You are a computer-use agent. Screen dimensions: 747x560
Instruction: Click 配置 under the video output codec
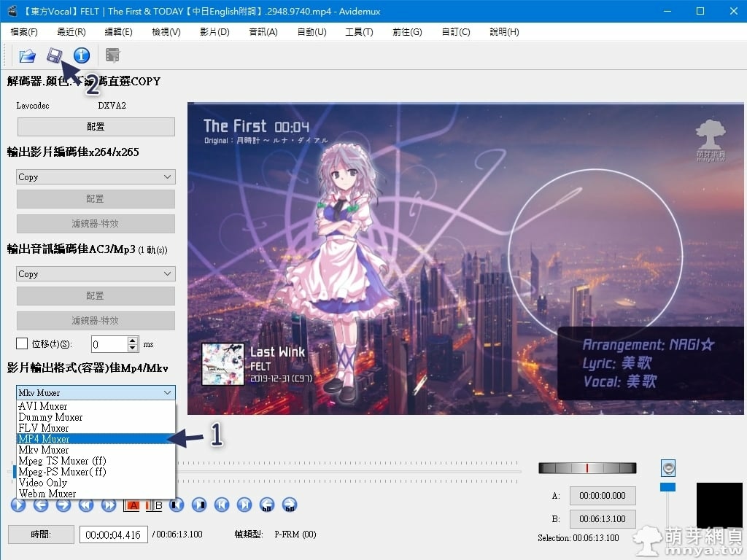tap(96, 199)
